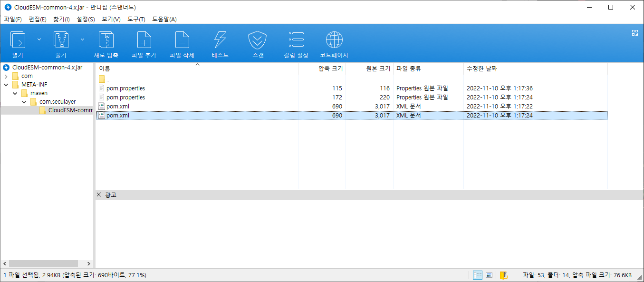Open the 찾기(I) menu
This screenshot has height=282, width=644.
pos(61,19)
